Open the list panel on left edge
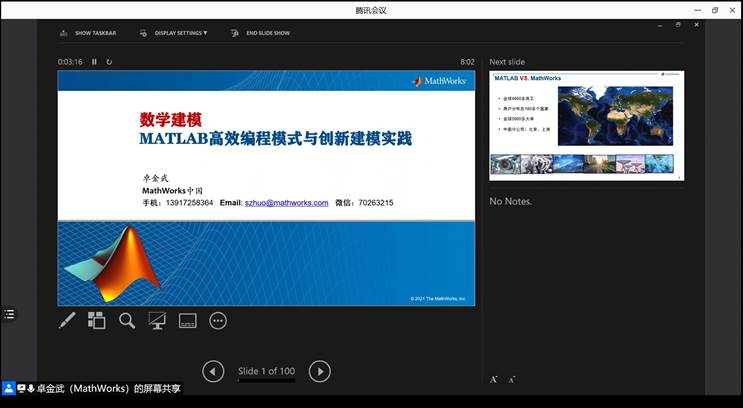This screenshot has width=743, height=408. click(x=9, y=314)
